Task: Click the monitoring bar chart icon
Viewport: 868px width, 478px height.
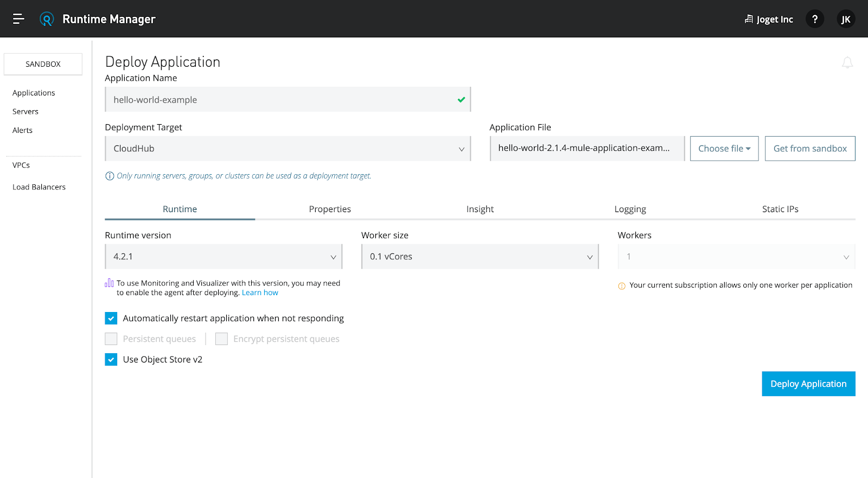Action: click(109, 283)
